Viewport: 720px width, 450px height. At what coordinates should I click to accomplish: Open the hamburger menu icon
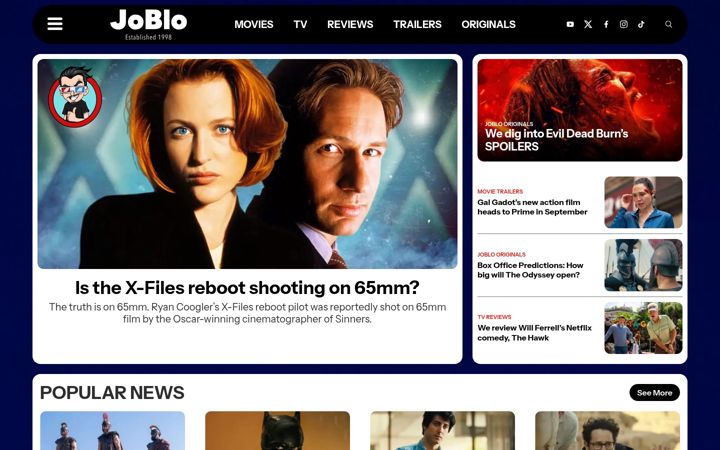(55, 24)
